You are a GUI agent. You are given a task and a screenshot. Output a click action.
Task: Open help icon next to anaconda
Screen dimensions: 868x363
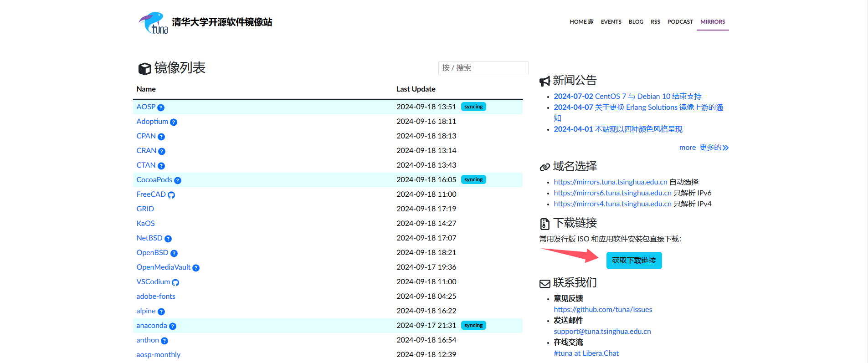[173, 326]
